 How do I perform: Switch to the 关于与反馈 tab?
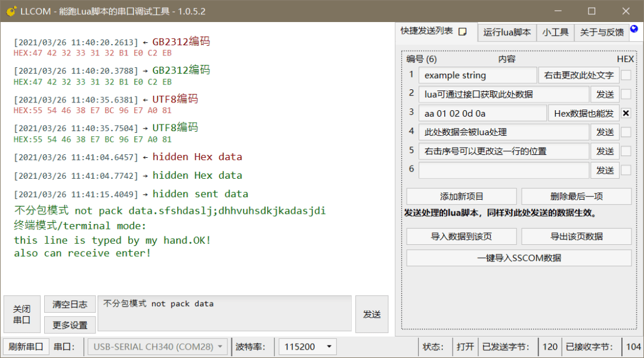pos(602,32)
